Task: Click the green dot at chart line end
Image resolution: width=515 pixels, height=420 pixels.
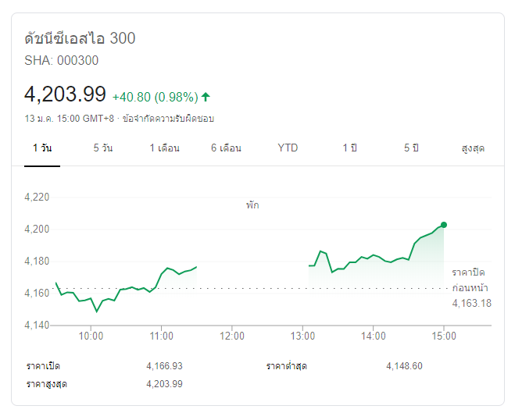Action: (444, 225)
